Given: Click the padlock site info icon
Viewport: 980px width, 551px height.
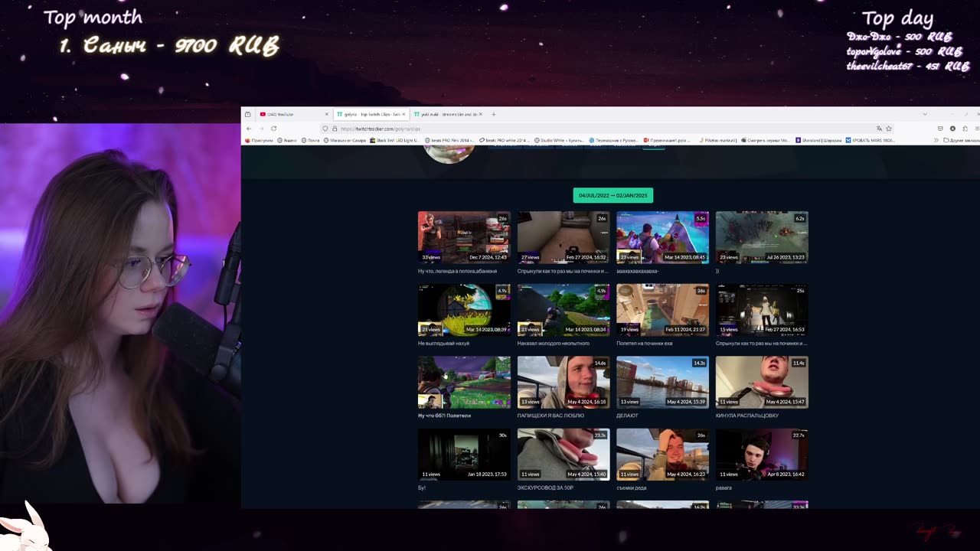Looking at the screenshot, I should pyautogui.click(x=335, y=129).
